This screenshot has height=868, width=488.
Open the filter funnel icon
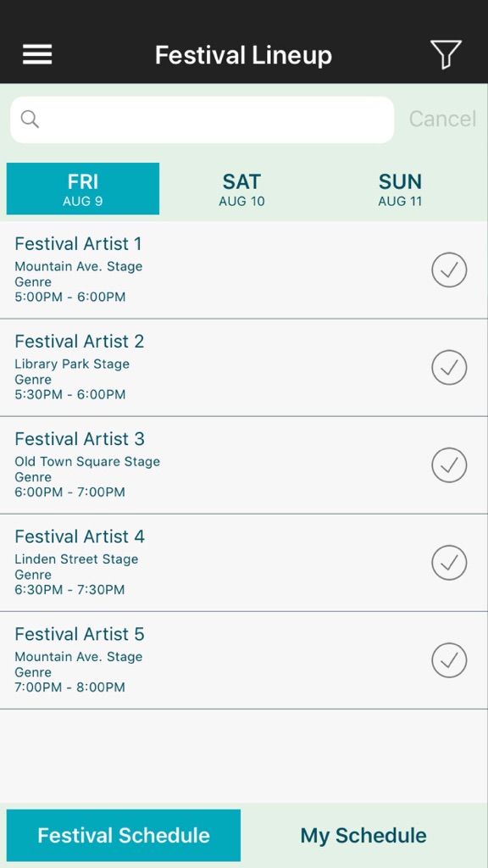click(x=446, y=54)
